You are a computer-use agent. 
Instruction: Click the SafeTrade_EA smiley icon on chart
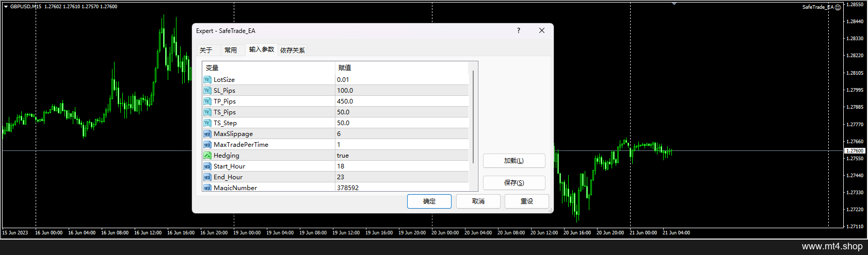click(x=838, y=7)
